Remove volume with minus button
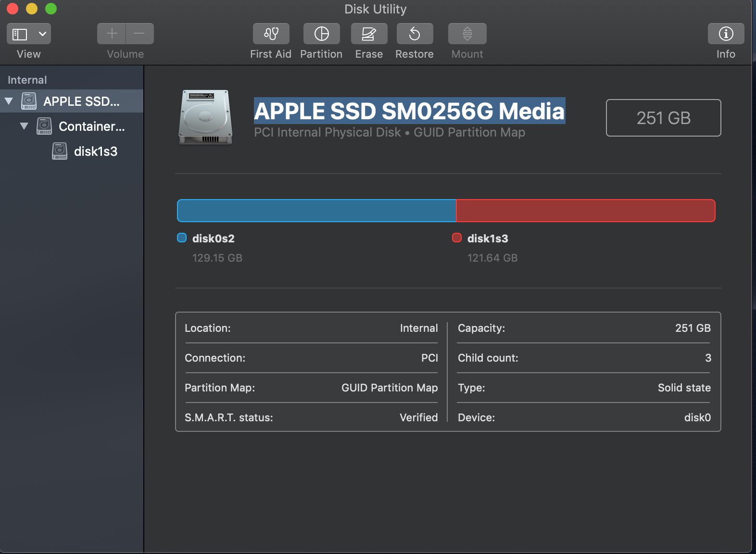The width and height of the screenshot is (756, 554). click(x=139, y=34)
